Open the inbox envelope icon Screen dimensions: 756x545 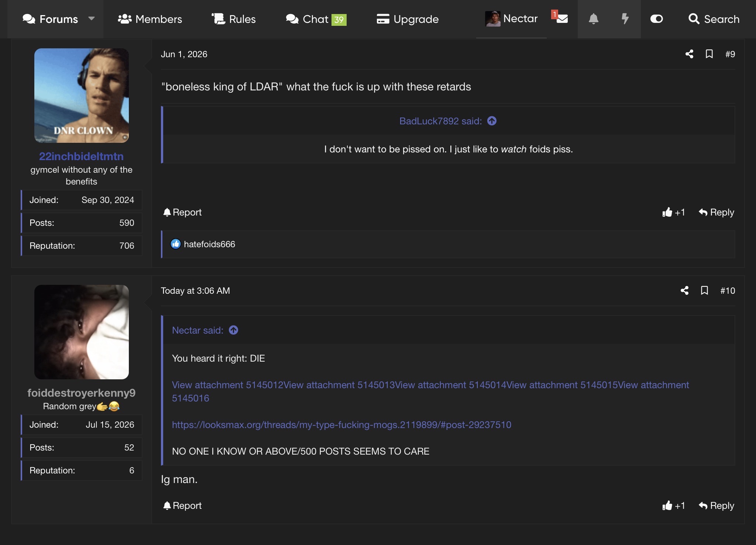(x=562, y=19)
